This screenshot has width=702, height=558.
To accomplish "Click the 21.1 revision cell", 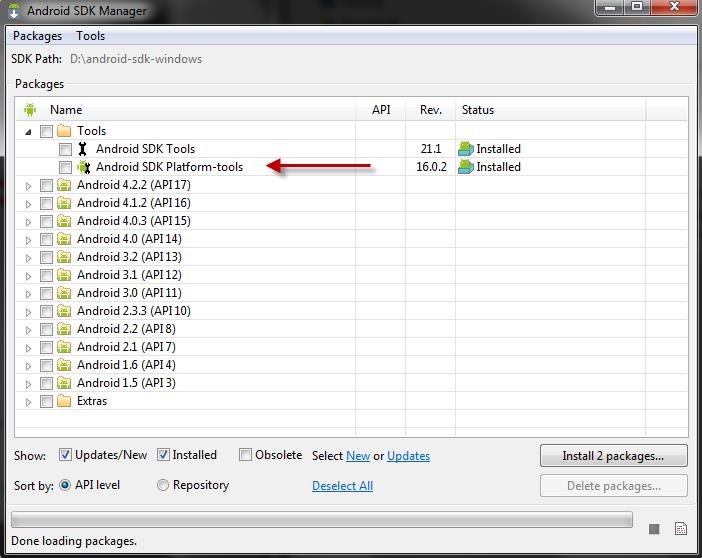I will click(431, 149).
